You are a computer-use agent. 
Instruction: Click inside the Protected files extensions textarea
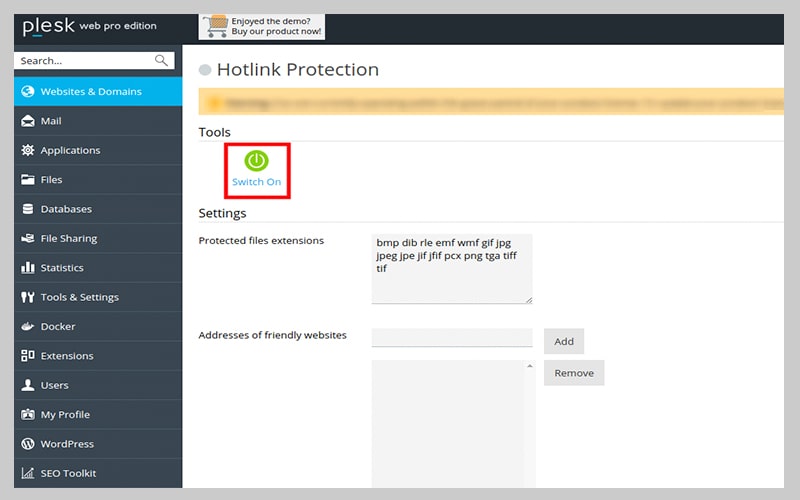452,268
